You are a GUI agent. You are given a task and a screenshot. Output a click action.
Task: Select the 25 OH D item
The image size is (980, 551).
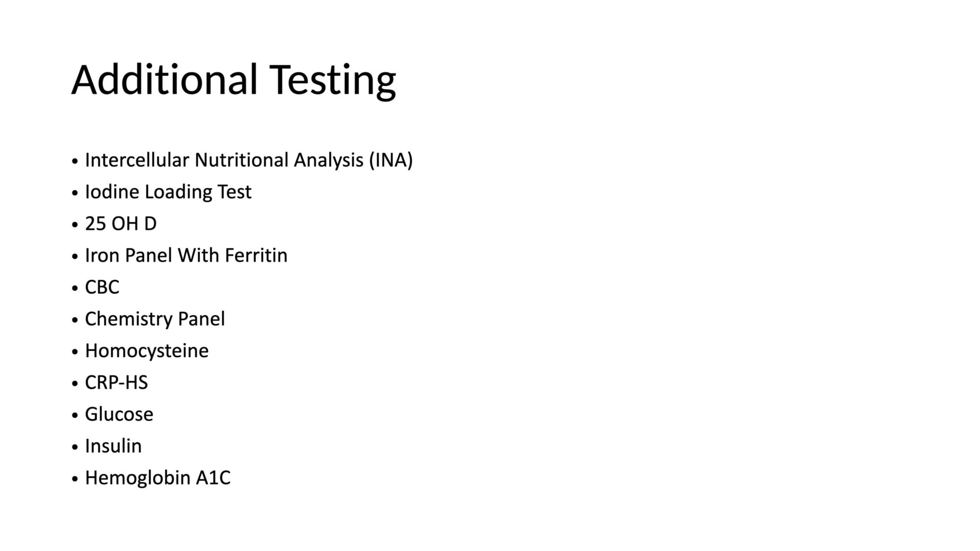(x=121, y=224)
